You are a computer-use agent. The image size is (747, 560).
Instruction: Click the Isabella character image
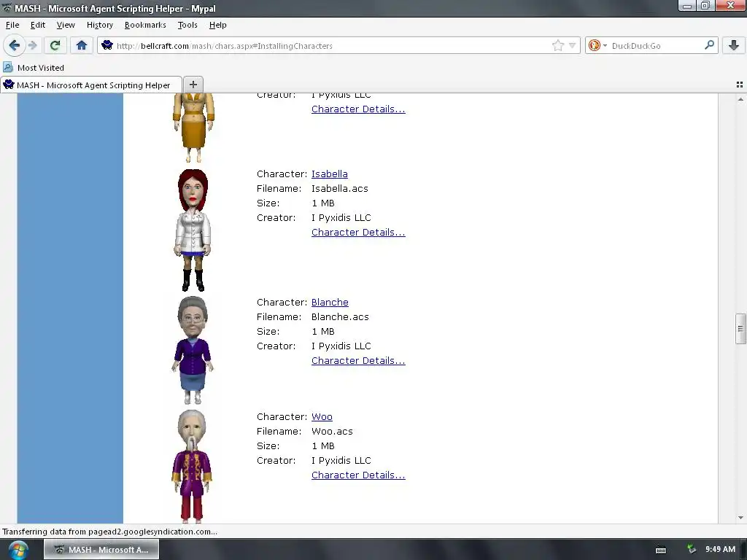pyautogui.click(x=193, y=230)
